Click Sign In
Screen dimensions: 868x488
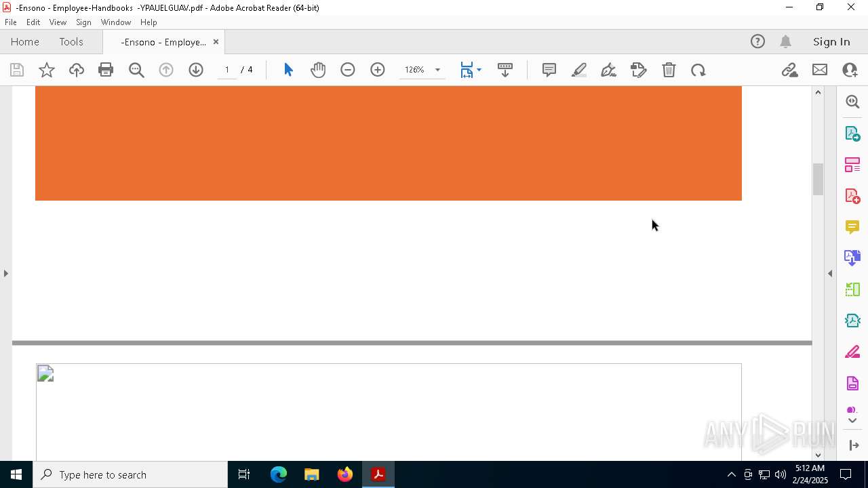point(831,42)
